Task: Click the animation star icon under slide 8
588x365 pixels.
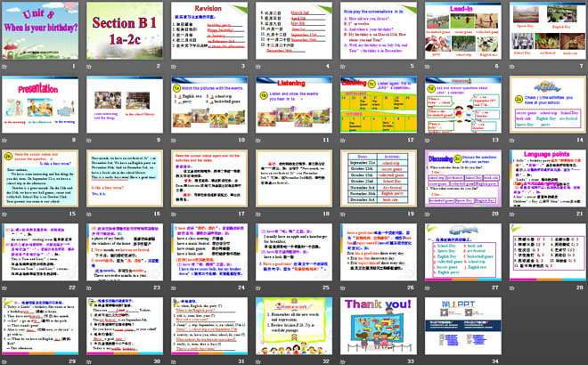Action: (x=4, y=140)
